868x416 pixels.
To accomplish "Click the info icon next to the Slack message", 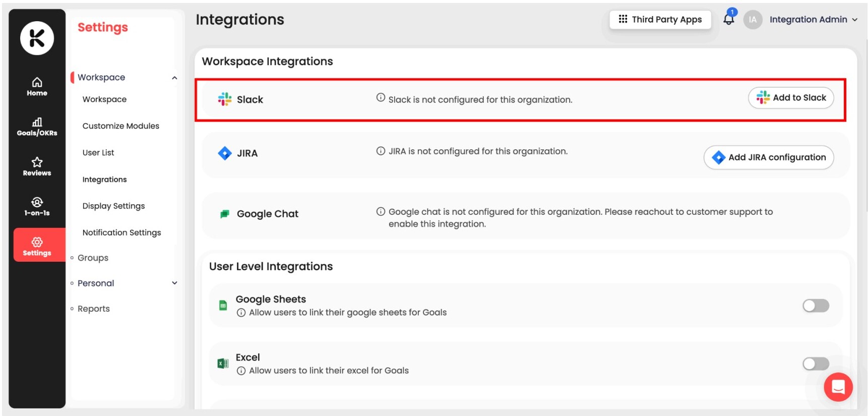I will point(381,97).
